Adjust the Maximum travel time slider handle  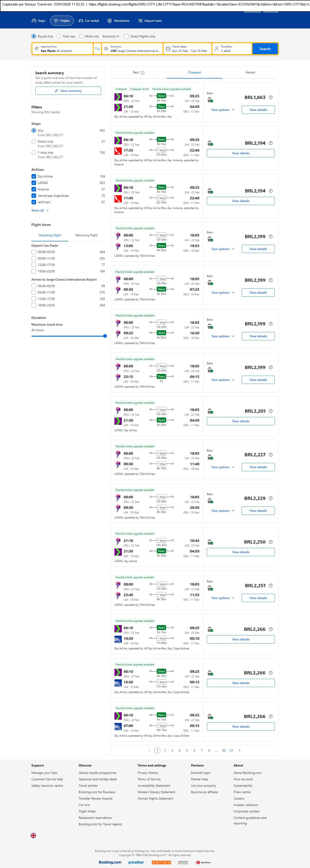tap(105, 336)
